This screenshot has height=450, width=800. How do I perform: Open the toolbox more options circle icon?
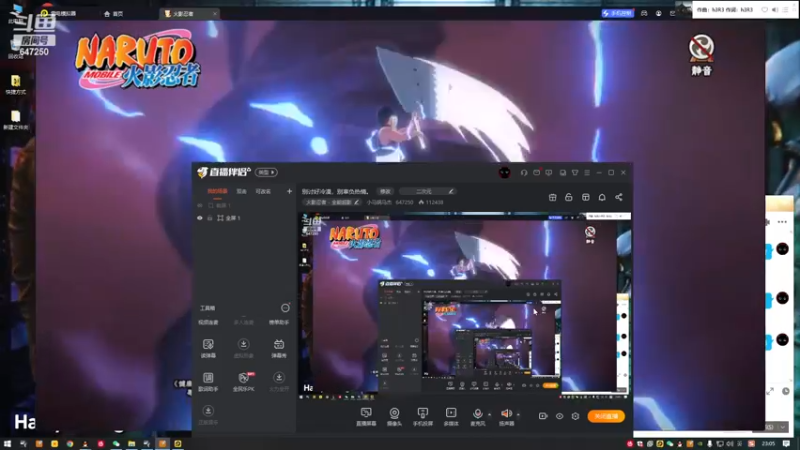tap(285, 308)
